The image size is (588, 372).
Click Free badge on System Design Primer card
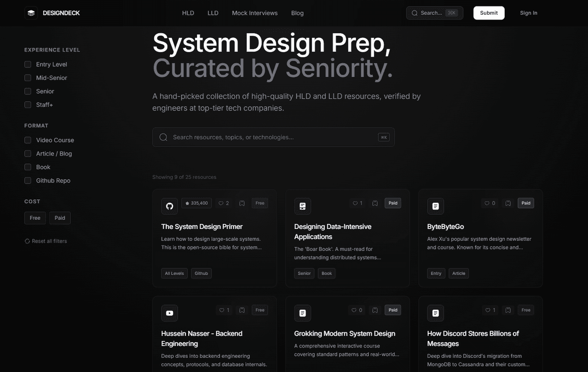(x=260, y=203)
